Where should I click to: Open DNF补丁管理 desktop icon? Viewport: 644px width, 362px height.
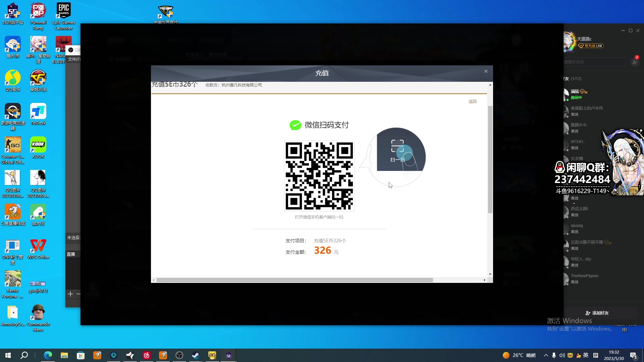tap(13, 251)
